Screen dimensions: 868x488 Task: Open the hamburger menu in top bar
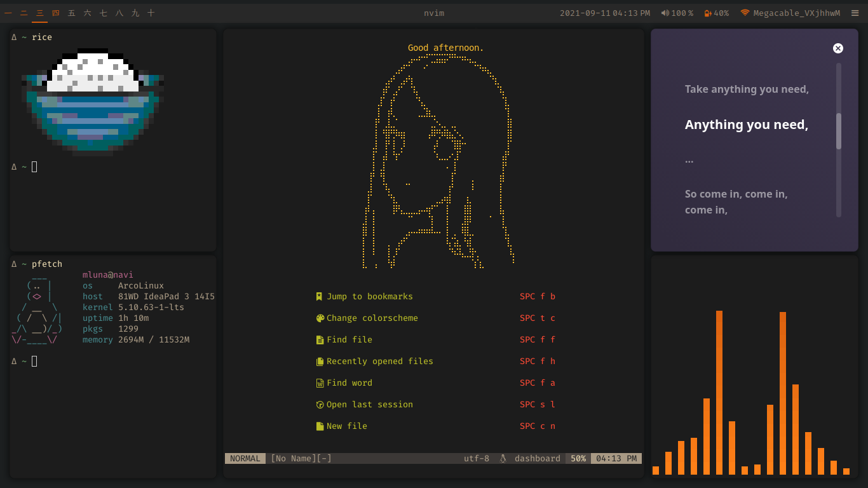(855, 13)
